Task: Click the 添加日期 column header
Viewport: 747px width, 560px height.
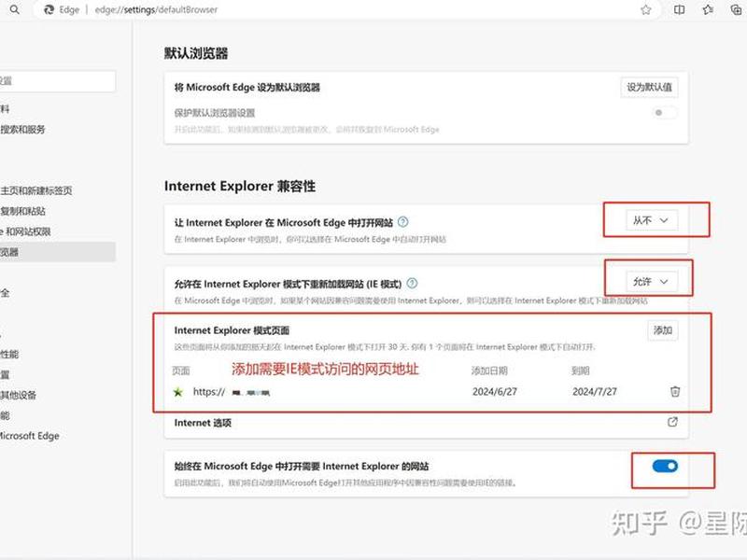Action: click(489, 371)
